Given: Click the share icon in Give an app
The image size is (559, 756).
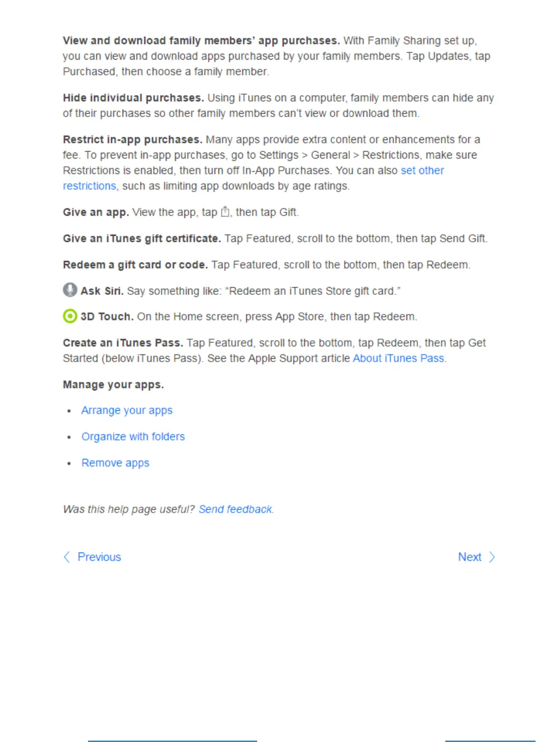Looking at the screenshot, I should pos(225,212).
